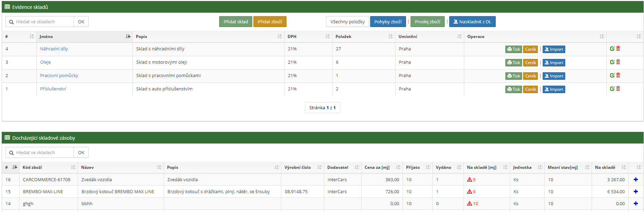Click red warning icon in BREMBO-MAX-LINE row
Image resolution: width=644 pixels, height=212 pixels.
point(469,191)
